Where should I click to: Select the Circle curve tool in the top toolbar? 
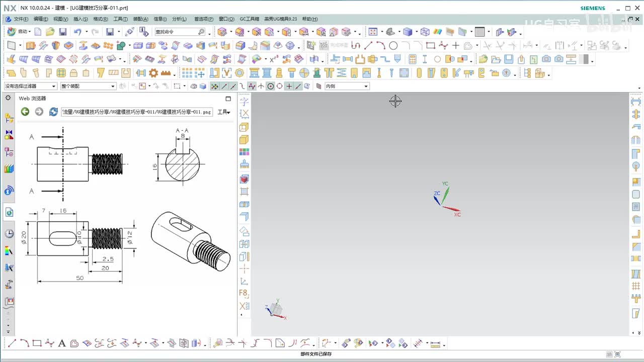(x=393, y=46)
